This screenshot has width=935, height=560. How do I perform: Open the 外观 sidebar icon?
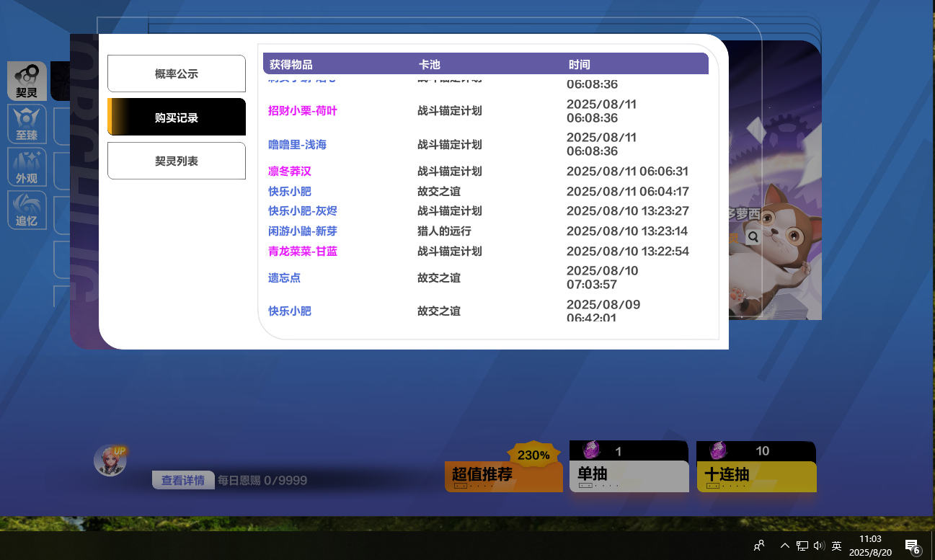[x=27, y=166]
